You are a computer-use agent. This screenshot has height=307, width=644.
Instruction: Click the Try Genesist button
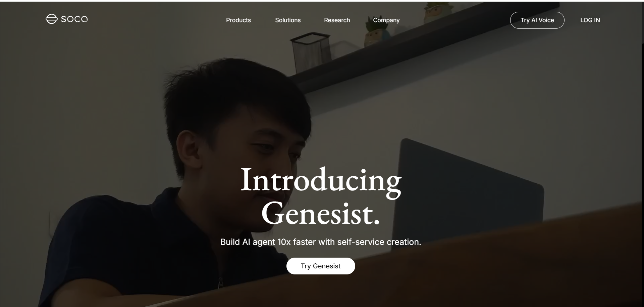[321, 266]
